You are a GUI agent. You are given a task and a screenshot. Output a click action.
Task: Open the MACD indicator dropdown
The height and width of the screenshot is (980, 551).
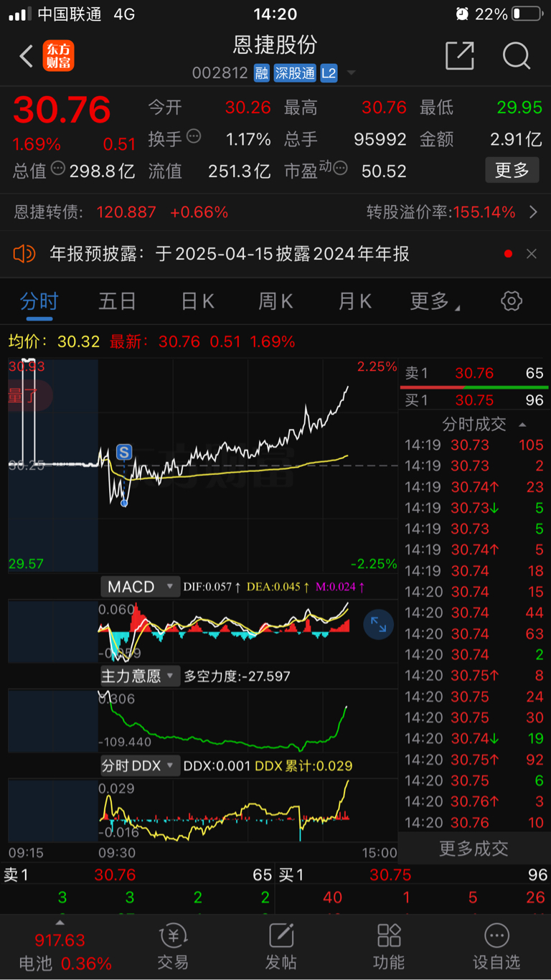tap(140, 587)
